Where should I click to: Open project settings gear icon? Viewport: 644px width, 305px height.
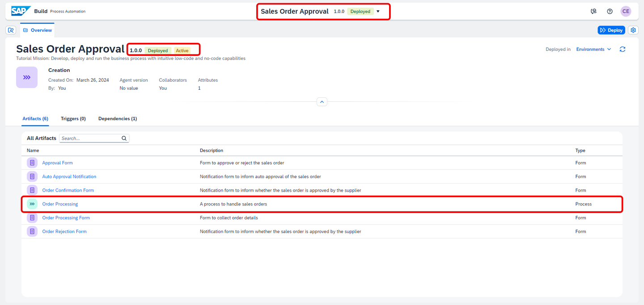[633, 30]
